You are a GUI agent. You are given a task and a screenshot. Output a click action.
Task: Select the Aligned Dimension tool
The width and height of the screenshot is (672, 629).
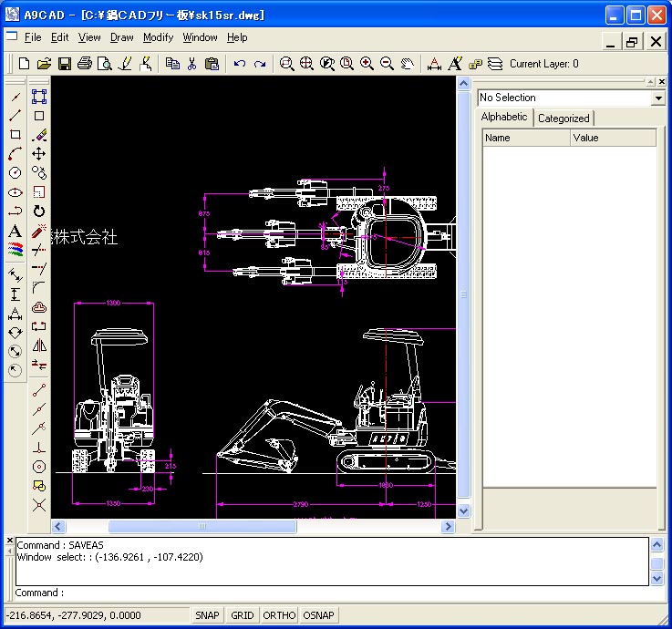(x=15, y=275)
